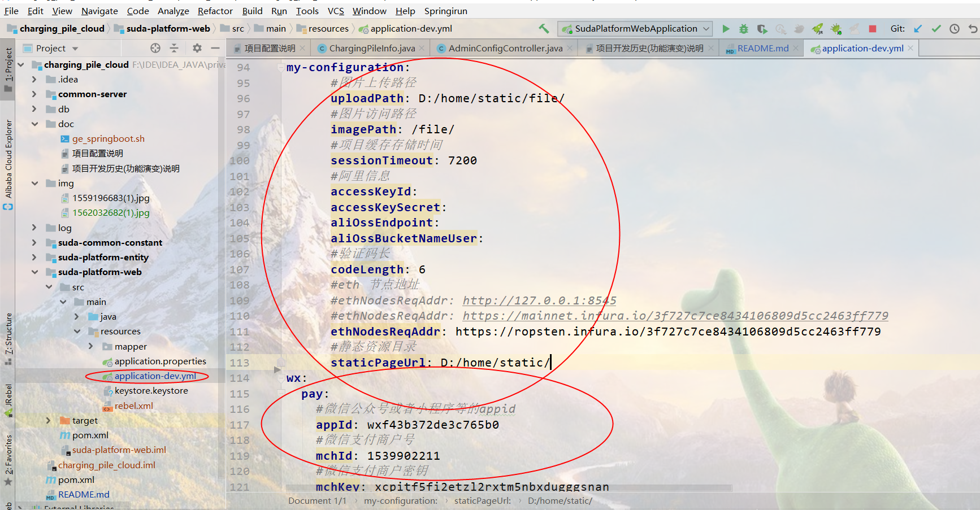This screenshot has width=980, height=510.
Task: Open the Springirun menu
Action: click(445, 11)
